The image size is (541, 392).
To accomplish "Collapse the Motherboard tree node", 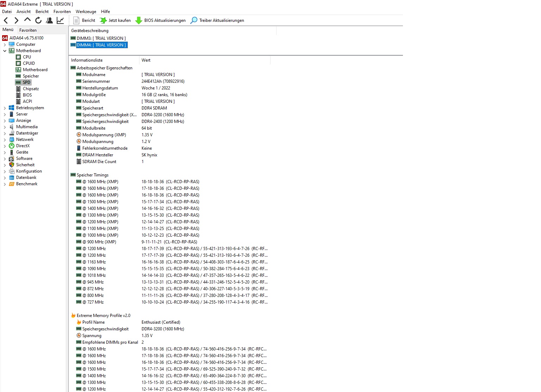I will (x=5, y=51).
